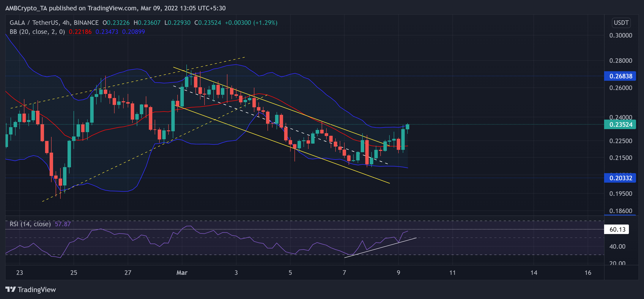Click the GALA / TetherUS symbol title
The image size is (644, 299).
34,23
